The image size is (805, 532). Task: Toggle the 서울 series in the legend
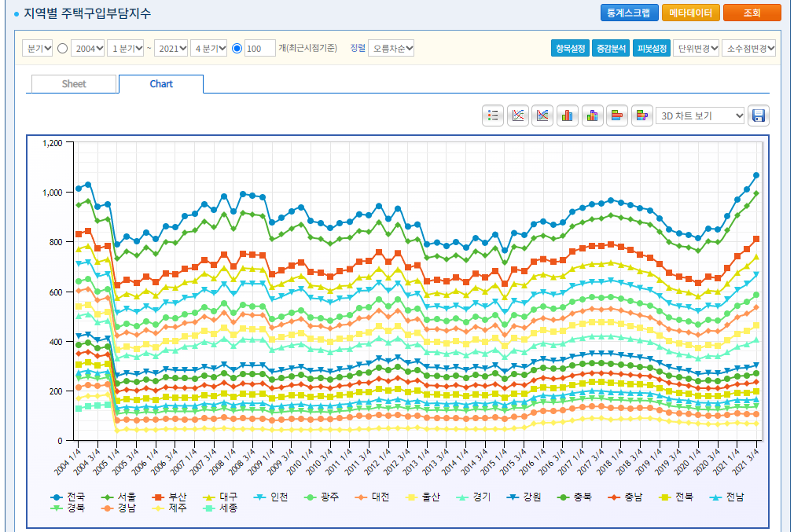pyautogui.click(x=119, y=497)
